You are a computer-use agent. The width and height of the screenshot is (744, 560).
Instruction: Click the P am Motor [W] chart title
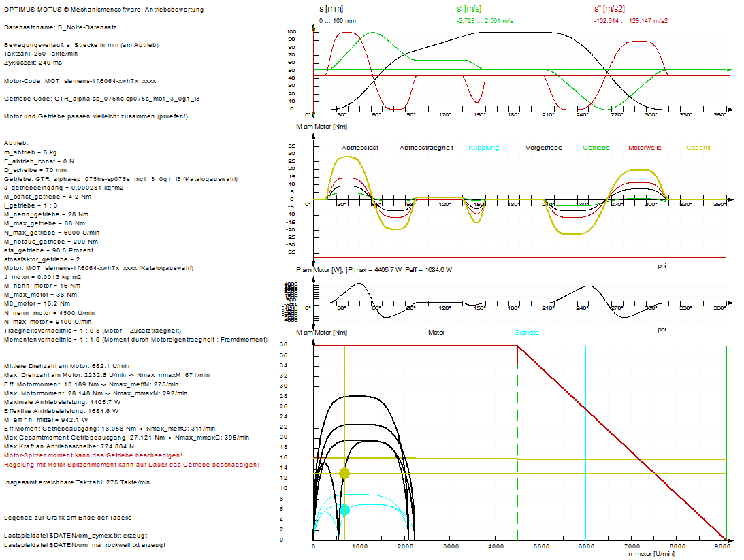[374, 270]
